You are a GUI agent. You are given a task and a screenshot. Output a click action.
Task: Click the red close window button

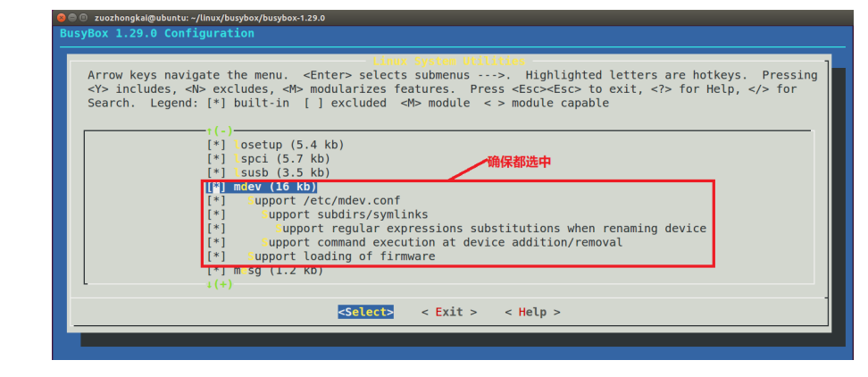pos(62,18)
